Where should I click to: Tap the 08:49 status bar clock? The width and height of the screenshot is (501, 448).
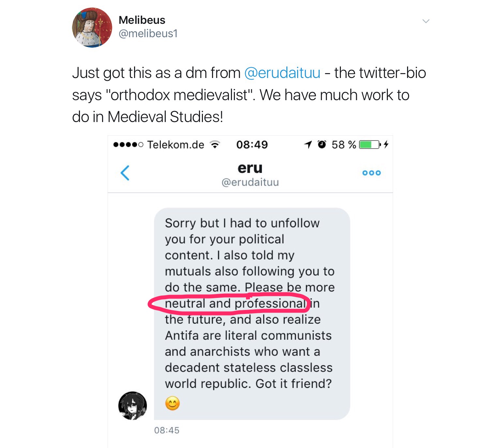pos(252,145)
